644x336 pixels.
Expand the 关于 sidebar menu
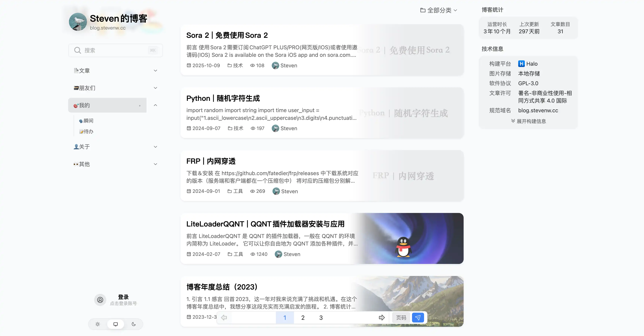pos(155,147)
